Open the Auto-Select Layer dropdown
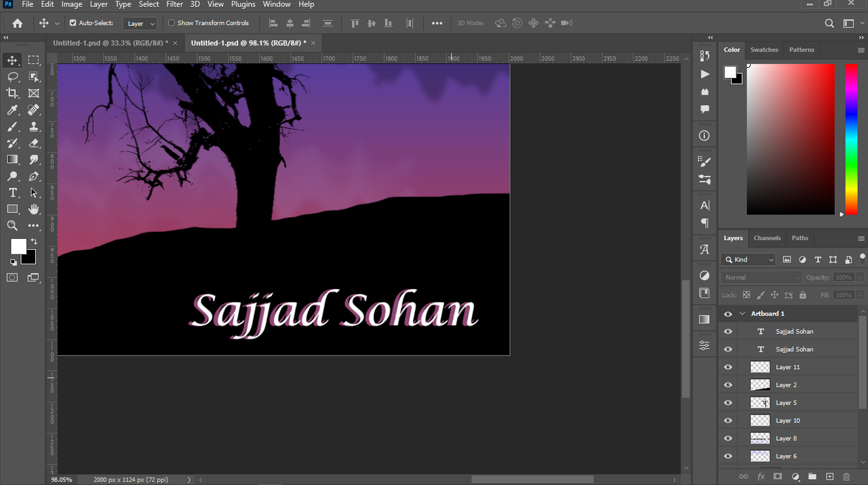The height and width of the screenshot is (485, 868). pyautogui.click(x=141, y=24)
